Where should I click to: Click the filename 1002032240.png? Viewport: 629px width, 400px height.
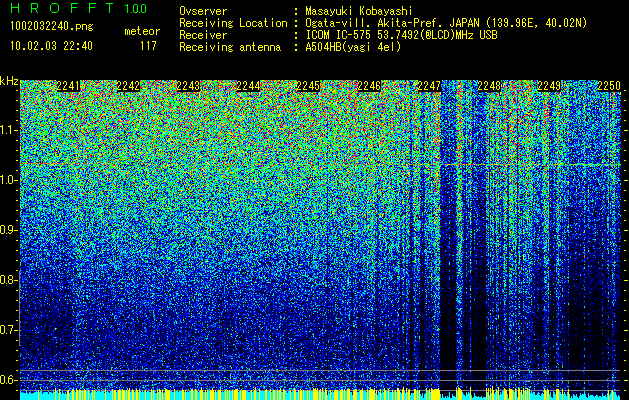pyautogui.click(x=52, y=26)
